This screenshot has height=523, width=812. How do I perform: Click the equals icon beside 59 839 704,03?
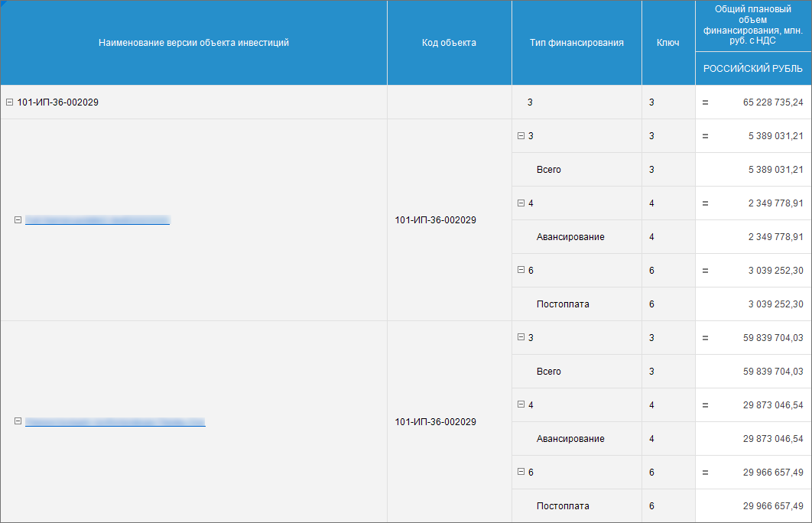[705, 338]
